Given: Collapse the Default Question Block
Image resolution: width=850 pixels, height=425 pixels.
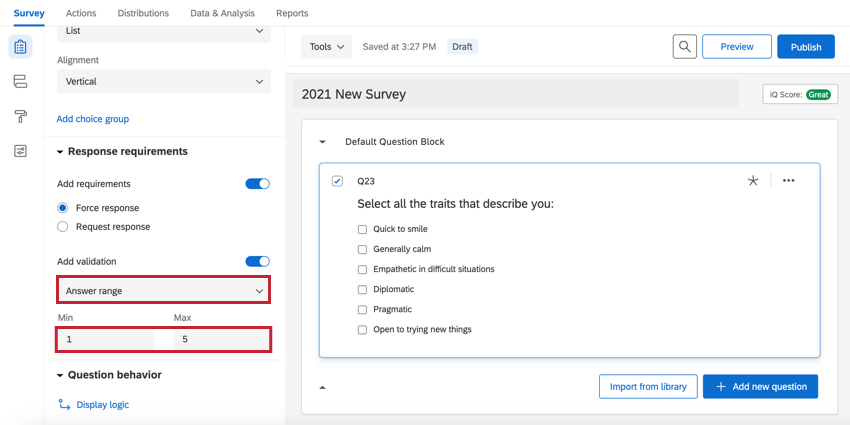Looking at the screenshot, I should tap(322, 142).
